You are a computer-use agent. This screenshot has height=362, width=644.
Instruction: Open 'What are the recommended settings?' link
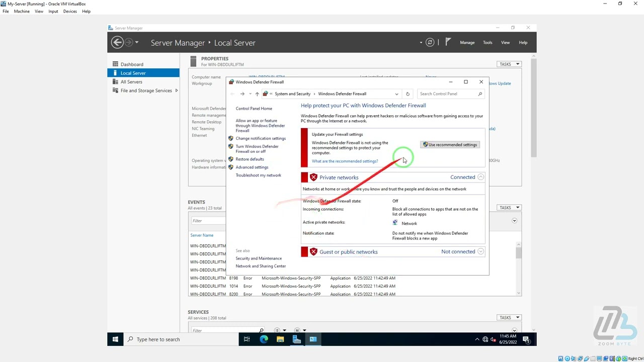click(345, 161)
